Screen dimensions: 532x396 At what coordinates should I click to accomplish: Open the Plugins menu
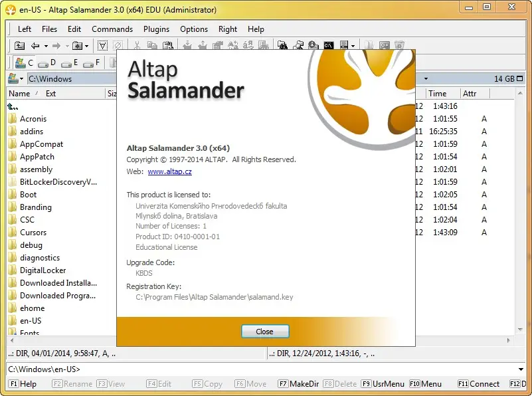point(156,29)
